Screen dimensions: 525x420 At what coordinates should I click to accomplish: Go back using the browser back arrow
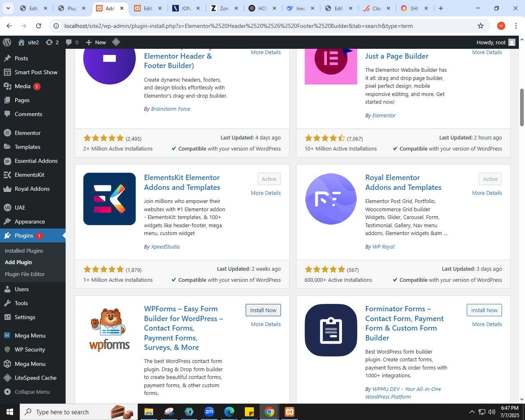(x=9, y=26)
